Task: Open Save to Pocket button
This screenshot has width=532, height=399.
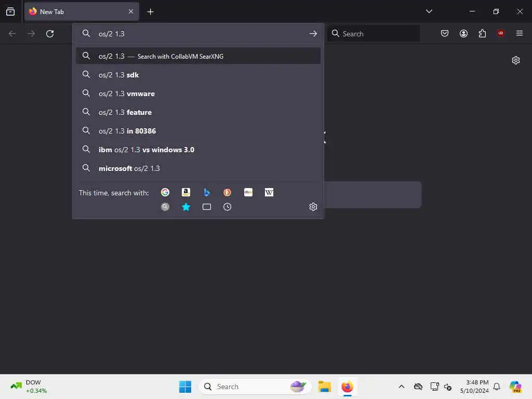Action: coord(445,33)
